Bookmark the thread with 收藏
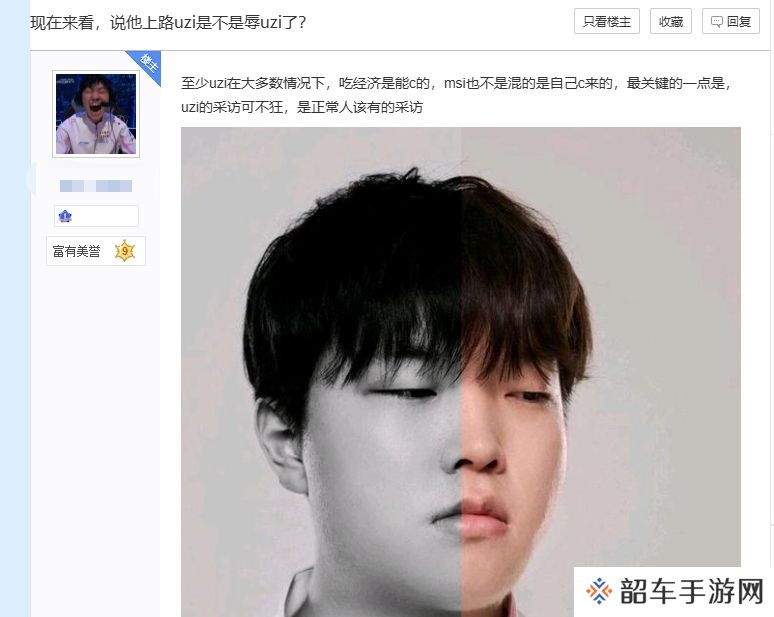 pos(671,21)
